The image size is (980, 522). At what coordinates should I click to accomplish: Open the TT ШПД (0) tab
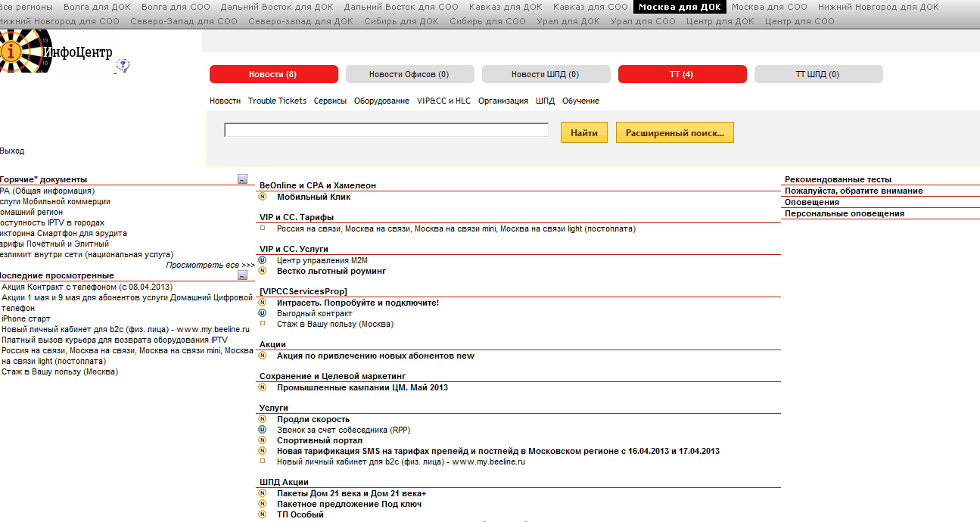[x=819, y=74]
